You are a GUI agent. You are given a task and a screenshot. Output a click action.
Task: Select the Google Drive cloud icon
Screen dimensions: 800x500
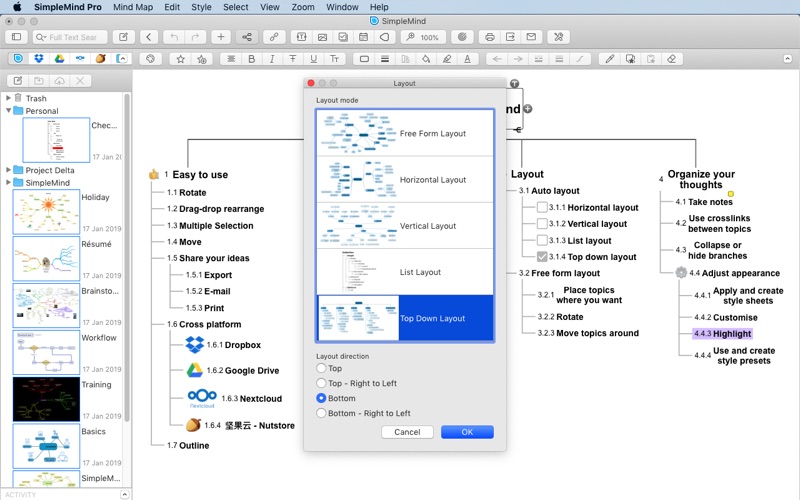click(x=60, y=59)
